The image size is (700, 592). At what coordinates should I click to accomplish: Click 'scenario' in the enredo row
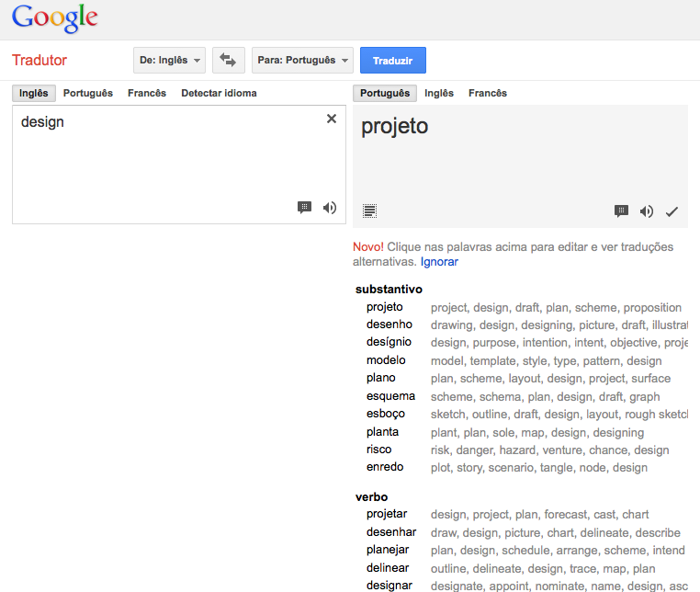click(511, 468)
